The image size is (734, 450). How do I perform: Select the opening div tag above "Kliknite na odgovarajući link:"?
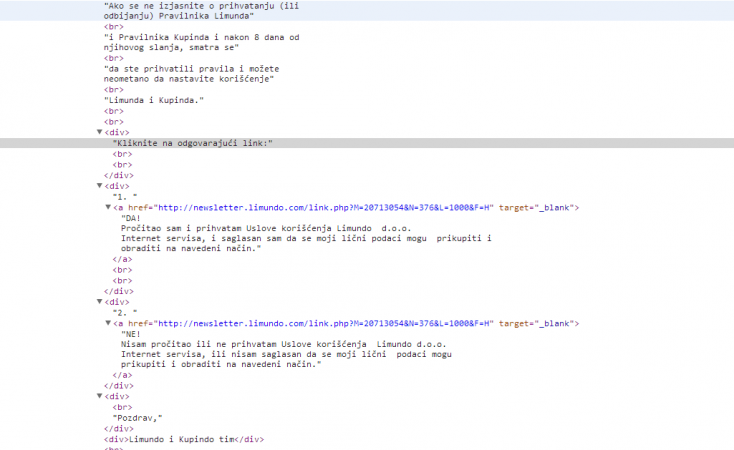click(117, 133)
